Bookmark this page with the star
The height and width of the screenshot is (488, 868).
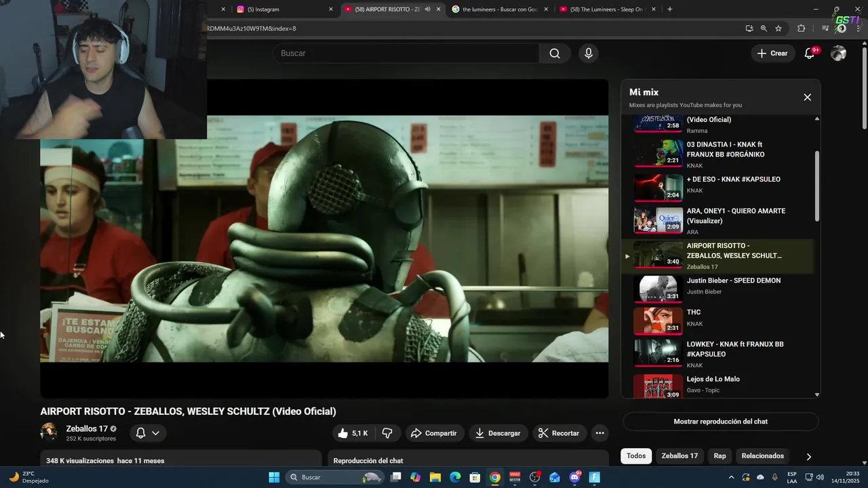coord(778,28)
